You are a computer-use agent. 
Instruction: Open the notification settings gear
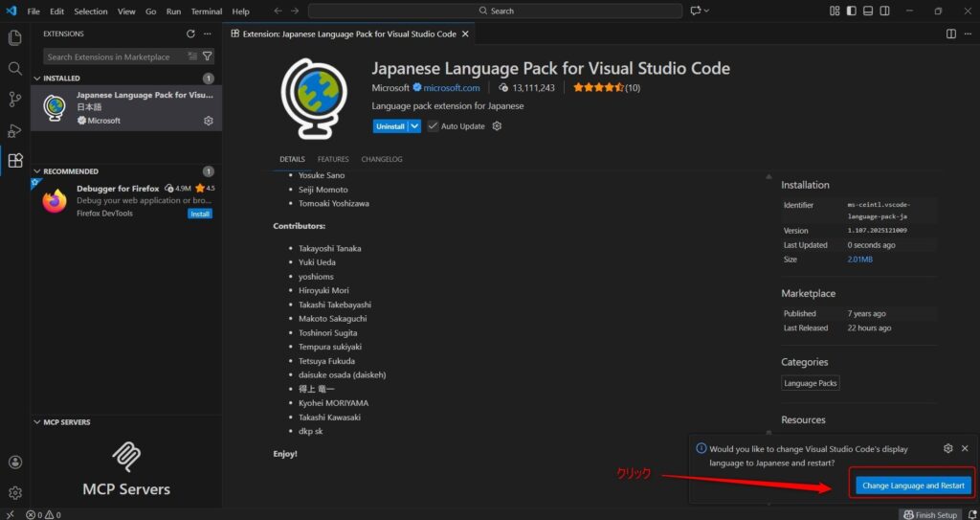948,449
